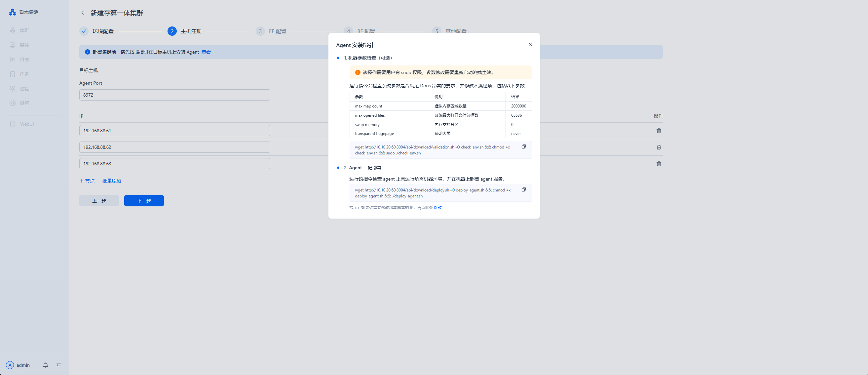Copy the check_env.sh wget command
Screen dimensions: 868x375
524,147
